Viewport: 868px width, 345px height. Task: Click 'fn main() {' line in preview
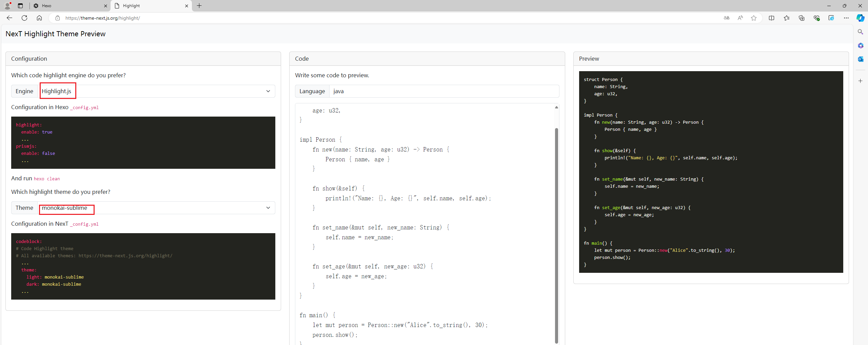tap(598, 243)
